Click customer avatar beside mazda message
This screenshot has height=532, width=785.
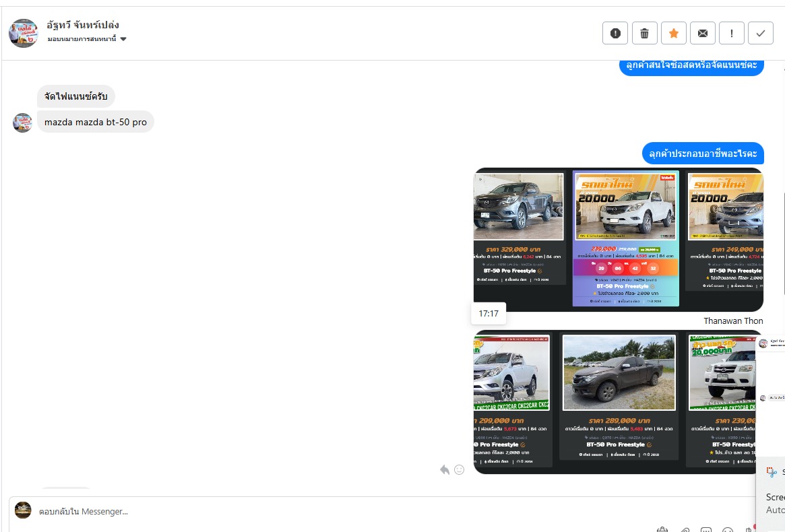(22, 123)
